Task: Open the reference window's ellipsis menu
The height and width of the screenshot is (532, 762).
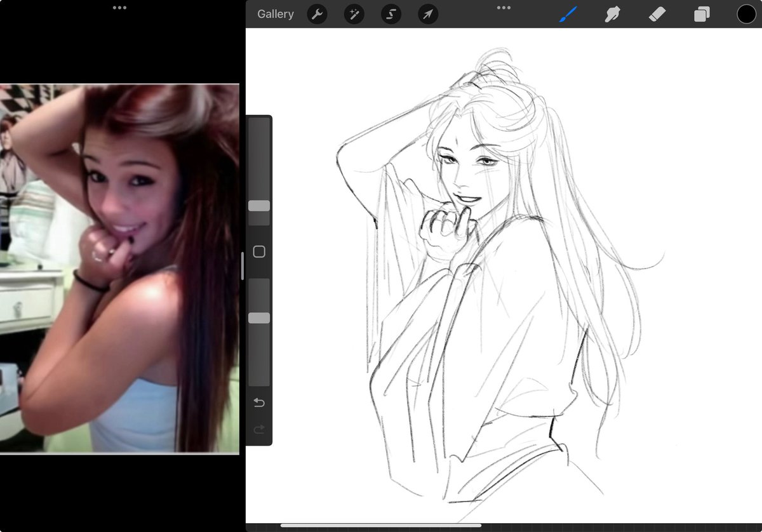Action: [x=119, y=8]
